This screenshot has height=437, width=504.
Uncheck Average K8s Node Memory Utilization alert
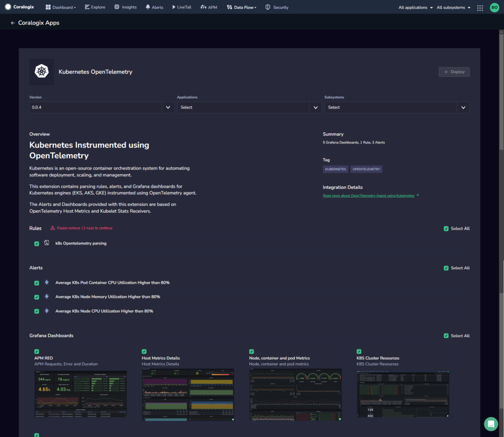click(36, 297)
